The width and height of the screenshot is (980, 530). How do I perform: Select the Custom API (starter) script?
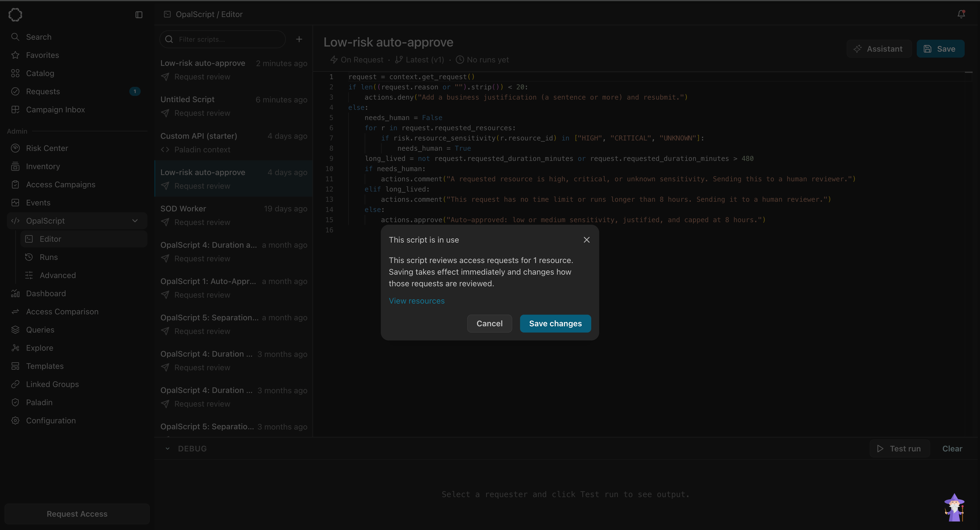point(234,143)
